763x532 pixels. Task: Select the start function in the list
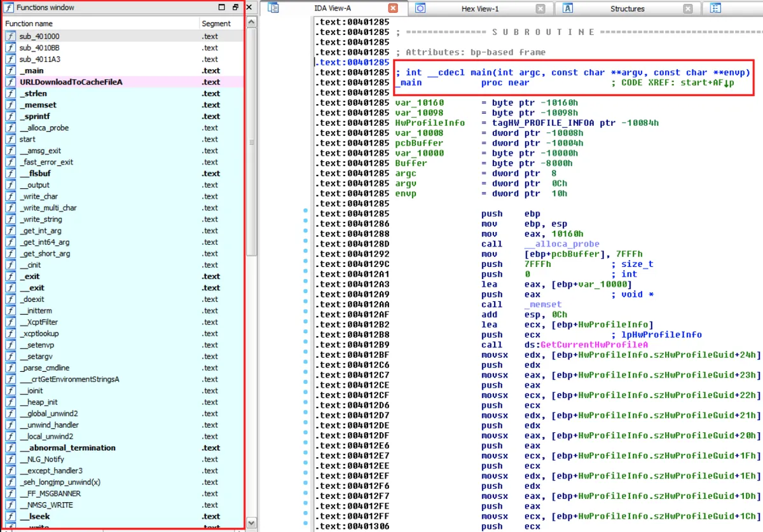[27, 139]
